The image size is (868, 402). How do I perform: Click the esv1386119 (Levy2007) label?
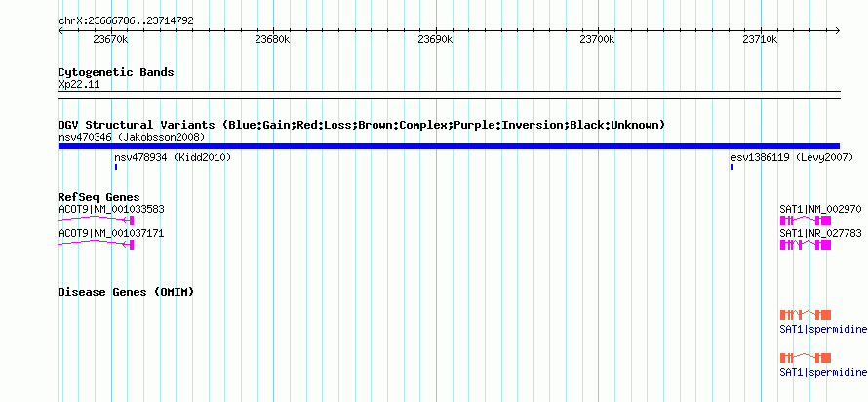click(792, 158)
